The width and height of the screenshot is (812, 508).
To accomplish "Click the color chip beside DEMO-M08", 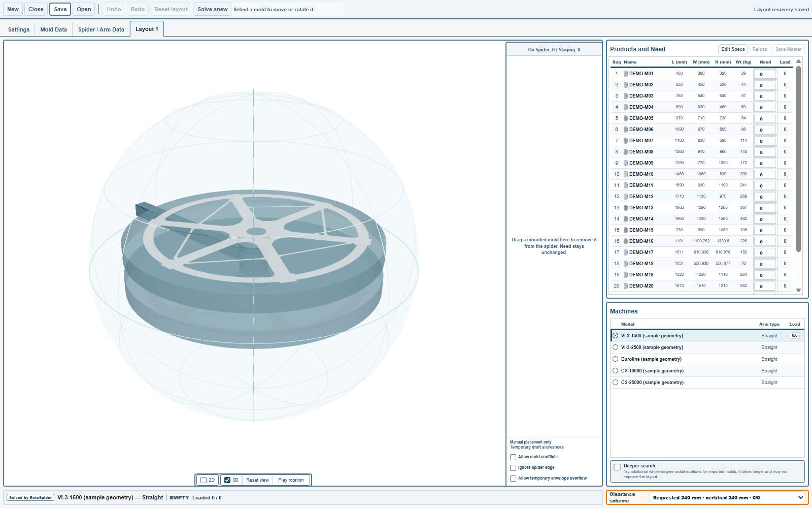I will tap(626, 152).
